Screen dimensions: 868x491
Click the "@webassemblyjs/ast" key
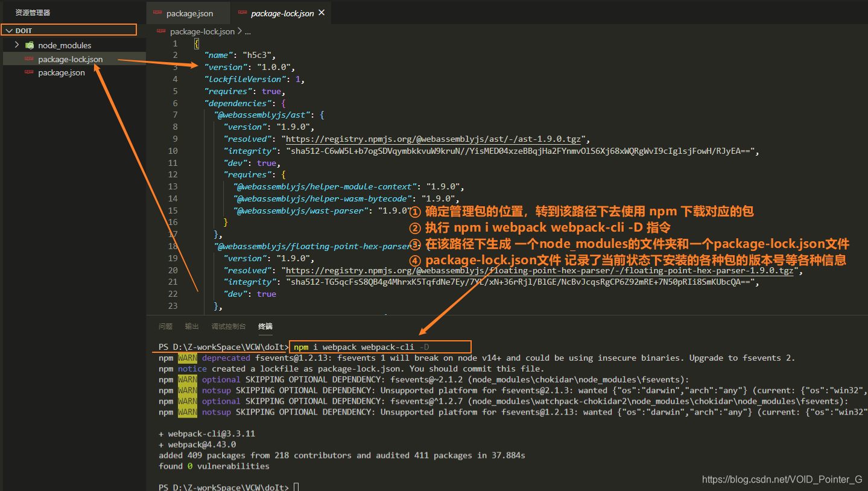point(262,115)
